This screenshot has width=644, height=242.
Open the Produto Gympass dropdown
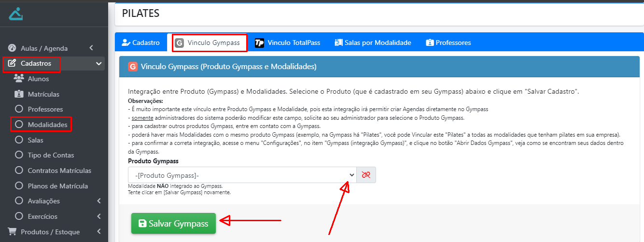(x=242, y=175)
